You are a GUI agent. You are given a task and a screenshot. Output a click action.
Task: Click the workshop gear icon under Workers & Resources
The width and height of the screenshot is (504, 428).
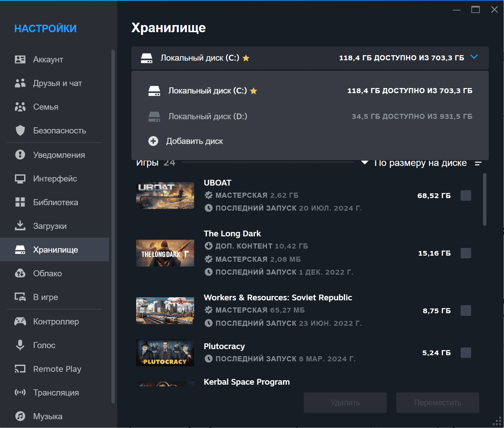coord(208,310)
